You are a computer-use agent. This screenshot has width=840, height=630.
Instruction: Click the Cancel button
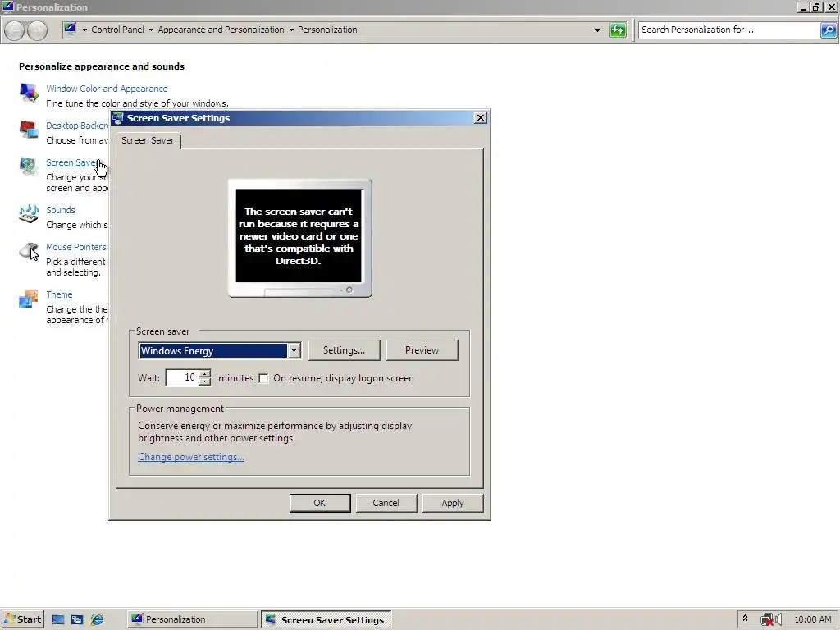point(386,503)
